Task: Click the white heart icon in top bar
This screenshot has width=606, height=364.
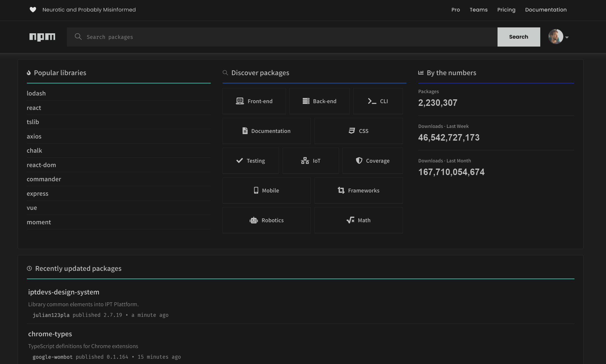Action: [33, 10]
